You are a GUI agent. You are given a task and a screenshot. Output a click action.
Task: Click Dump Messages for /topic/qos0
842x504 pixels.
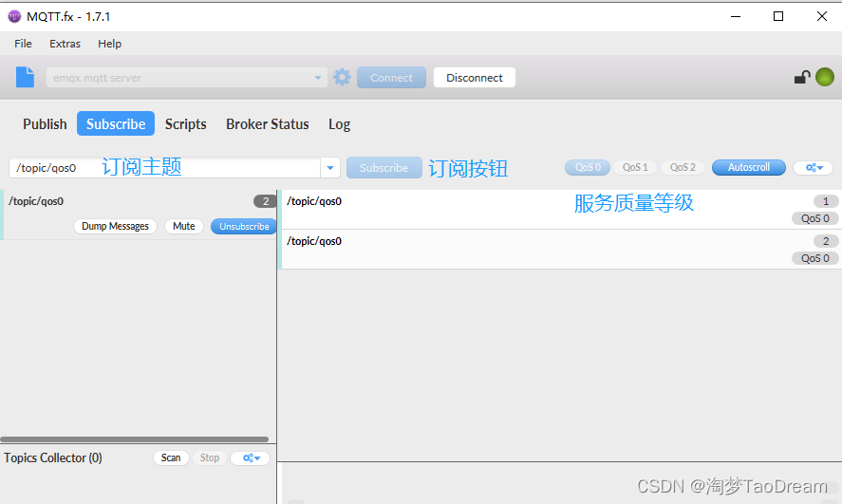point(115,226)
